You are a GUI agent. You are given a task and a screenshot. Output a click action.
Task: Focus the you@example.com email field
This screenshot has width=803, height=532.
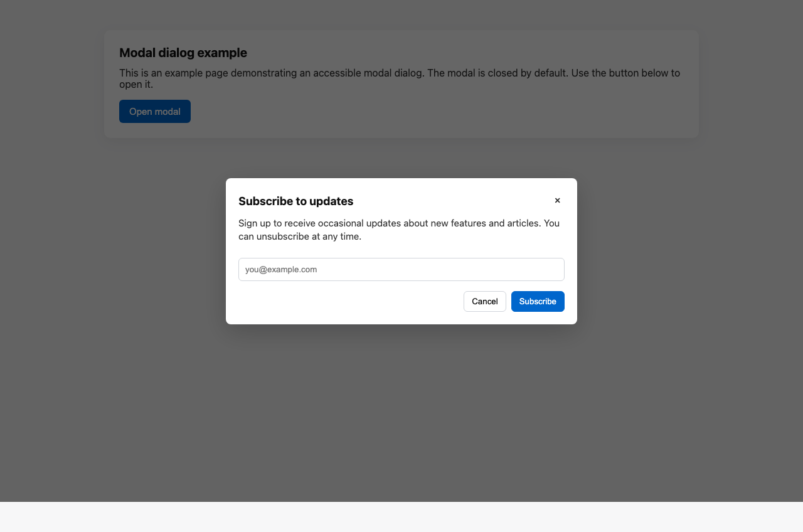tap(401, 269)
